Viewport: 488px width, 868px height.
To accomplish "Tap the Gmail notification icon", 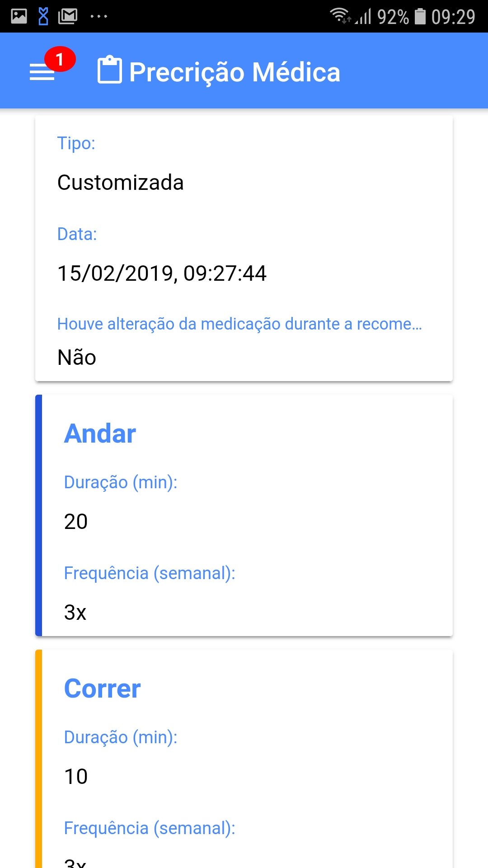I will point(68,17).
